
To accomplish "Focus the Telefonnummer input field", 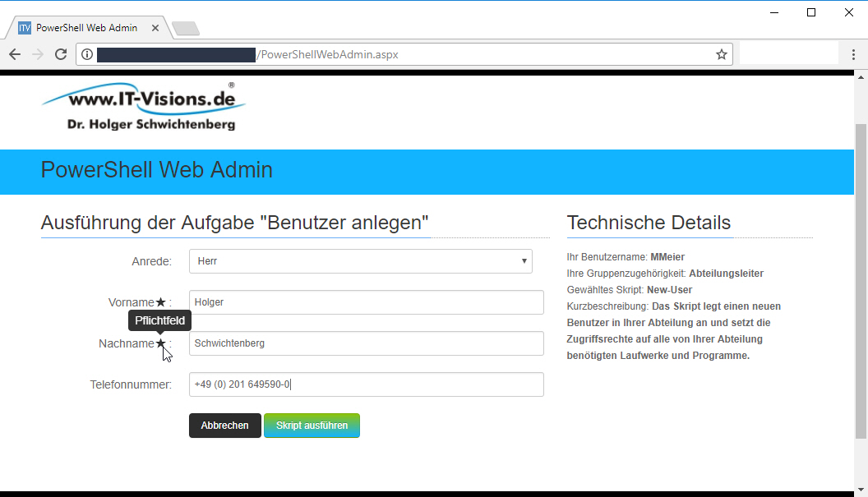I will point(366,384).
